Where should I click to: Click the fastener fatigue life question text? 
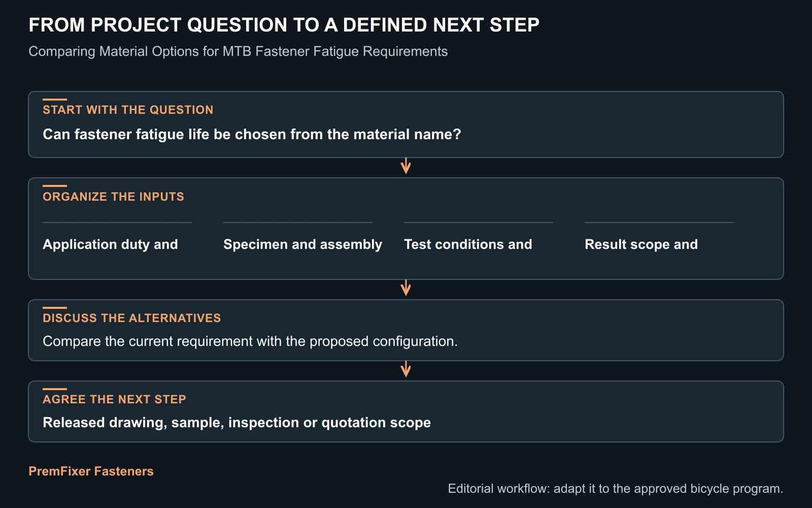tap(252, 134)
